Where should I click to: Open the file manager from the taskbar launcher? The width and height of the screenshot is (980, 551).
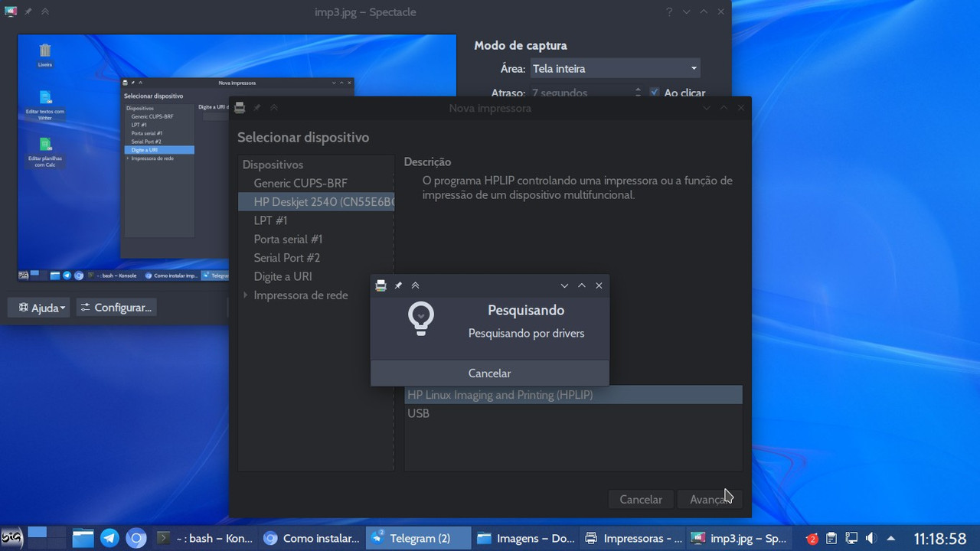[x=83, y=538]
